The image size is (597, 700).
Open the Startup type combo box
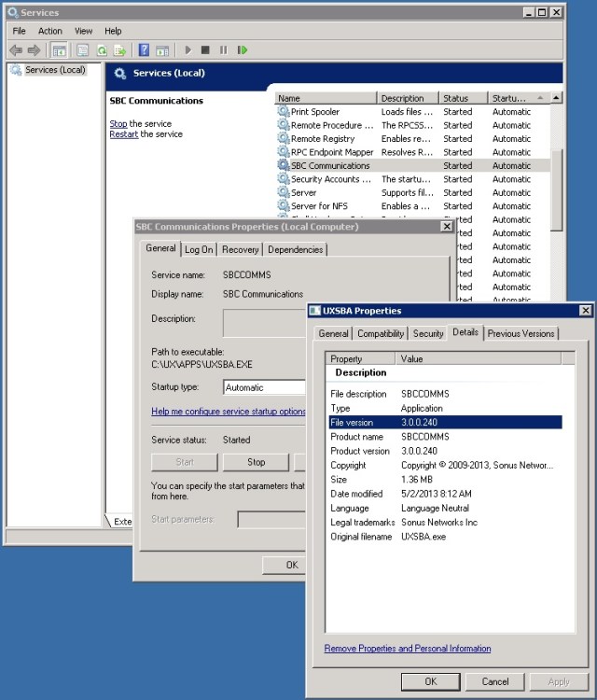point(266,387)
